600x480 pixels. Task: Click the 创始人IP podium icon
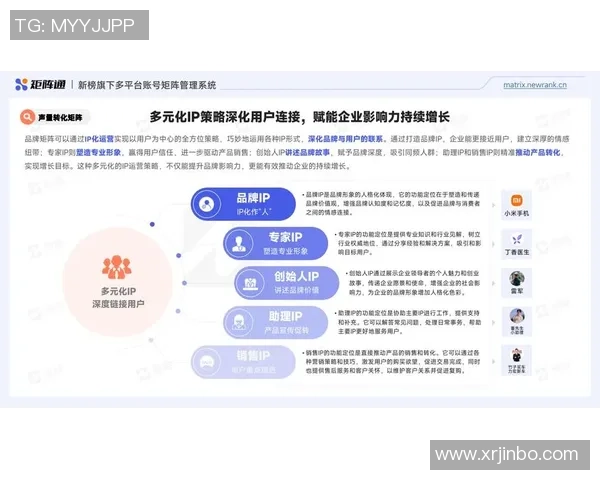coord(250,283)
